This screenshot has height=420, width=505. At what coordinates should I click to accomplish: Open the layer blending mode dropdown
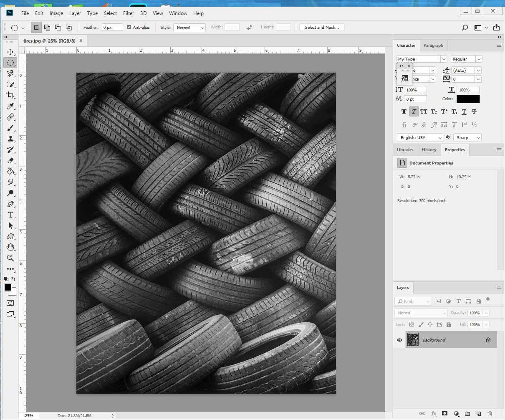point(420,313)
